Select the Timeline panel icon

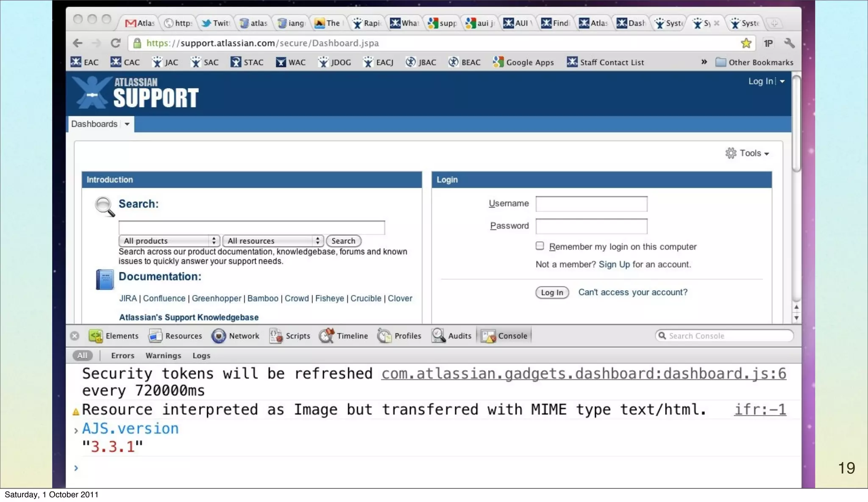click(327, 336)
